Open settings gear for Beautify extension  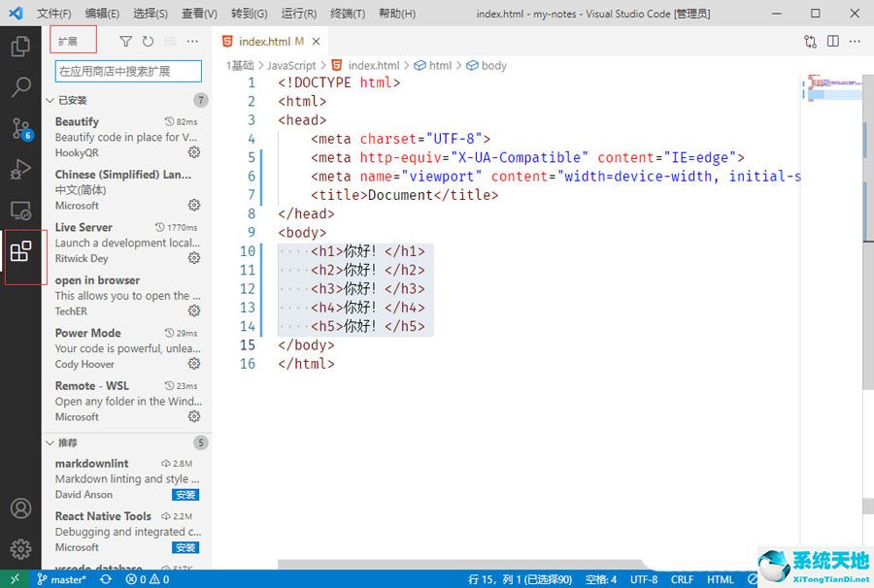point(192,152)
